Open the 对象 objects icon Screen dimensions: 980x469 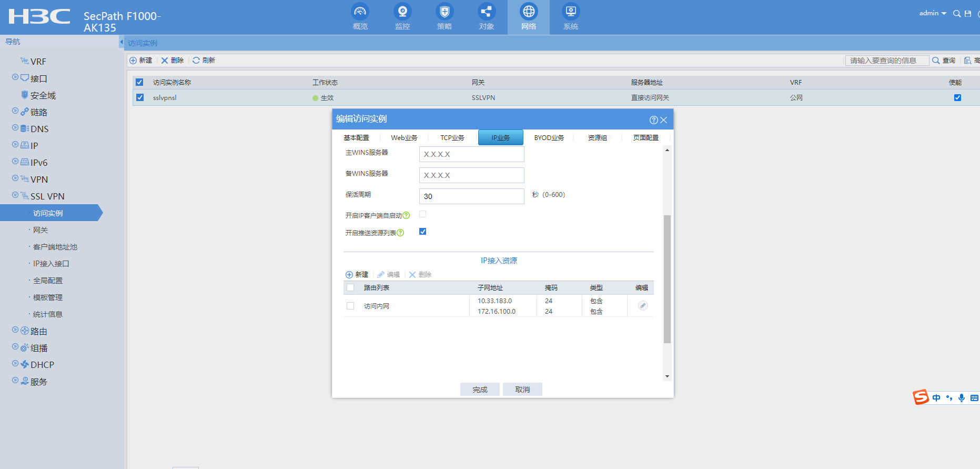pyautogui.click(x=486, y=12)
